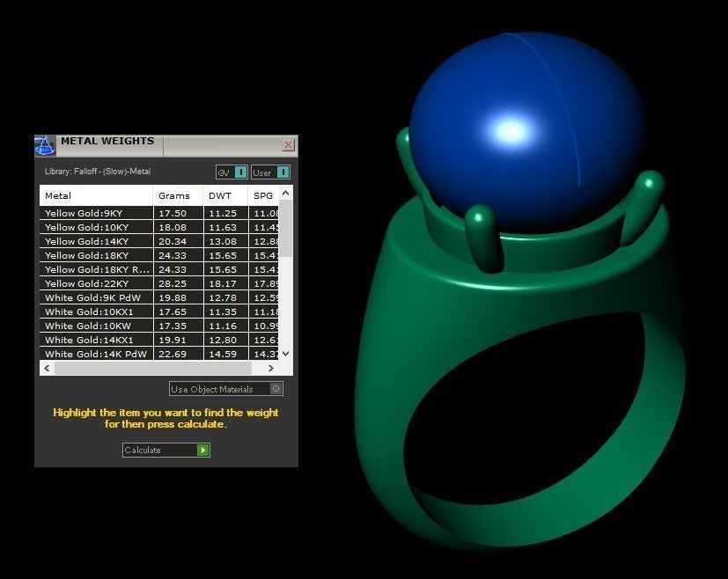728x579 pixels.
Task: Select the White Gold:14KX1 row
Action: [x=159, y=340]
